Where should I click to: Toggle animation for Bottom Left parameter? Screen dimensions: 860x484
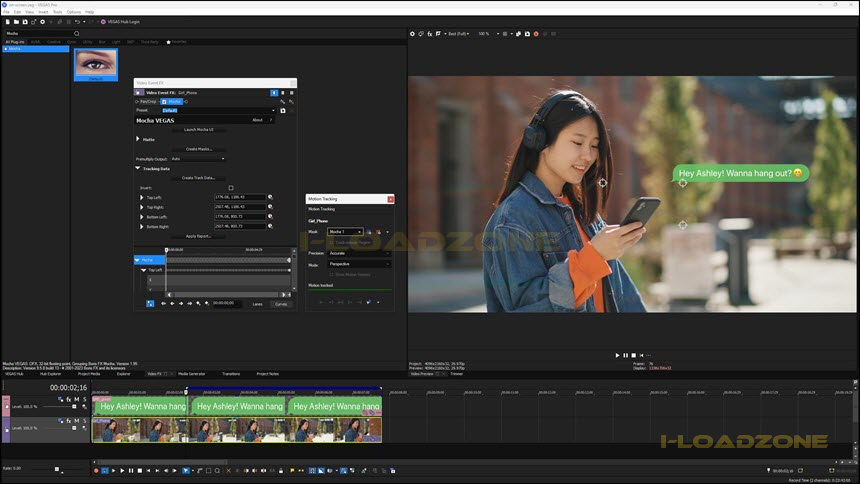tap(270, 216)
